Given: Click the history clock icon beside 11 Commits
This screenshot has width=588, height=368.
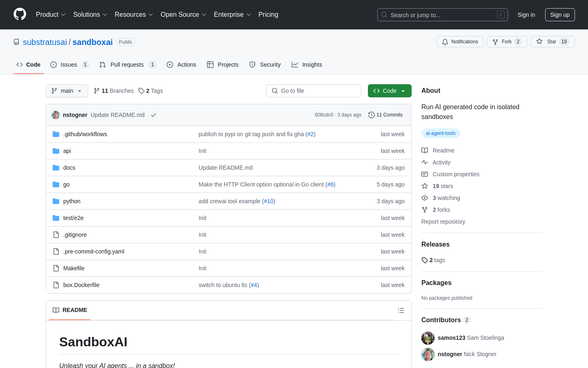Looking at the screenshot, I should click(x=372, y=115).
